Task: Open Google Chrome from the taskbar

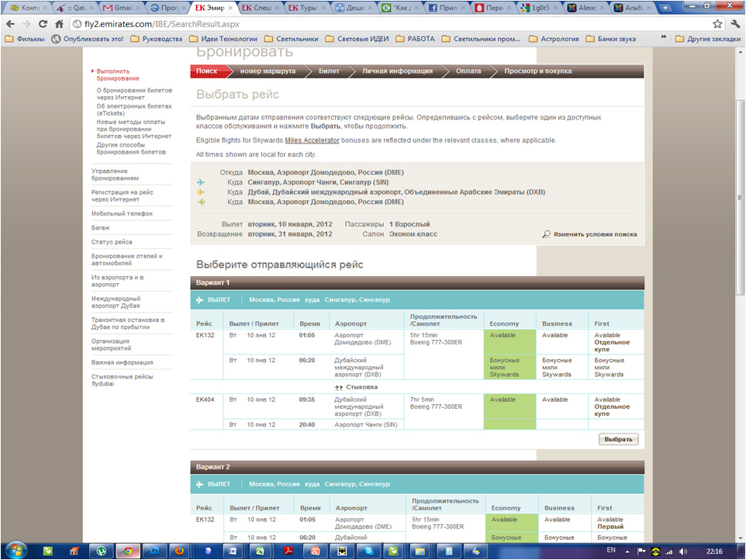Action: pos(127,551)
